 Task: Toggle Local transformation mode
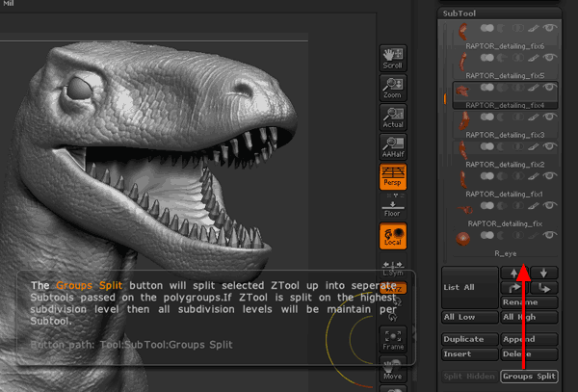click(393, 236)
